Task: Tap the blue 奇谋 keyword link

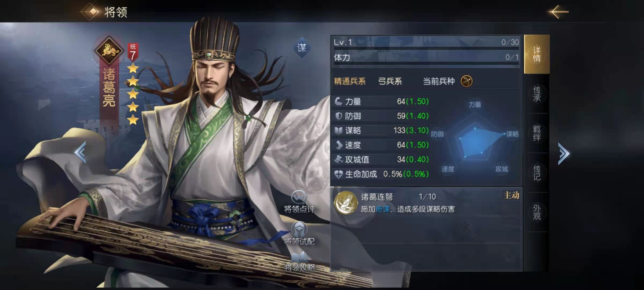Action: (x=383, y=209)
